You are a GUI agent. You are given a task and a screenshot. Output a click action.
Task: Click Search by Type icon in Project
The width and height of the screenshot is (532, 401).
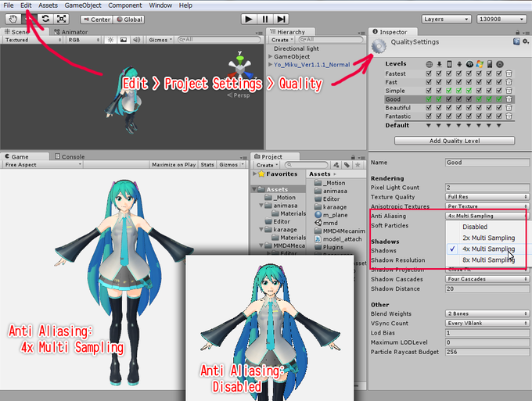(x=336, y=165)
